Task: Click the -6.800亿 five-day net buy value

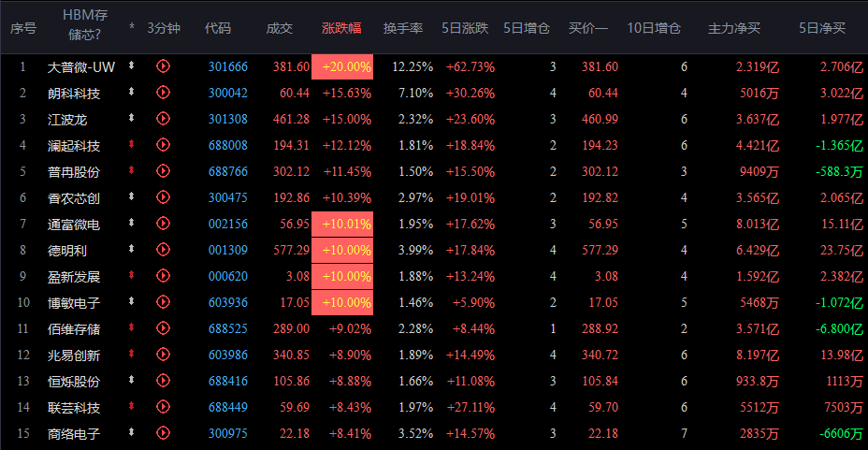Action: click(839, 328)
